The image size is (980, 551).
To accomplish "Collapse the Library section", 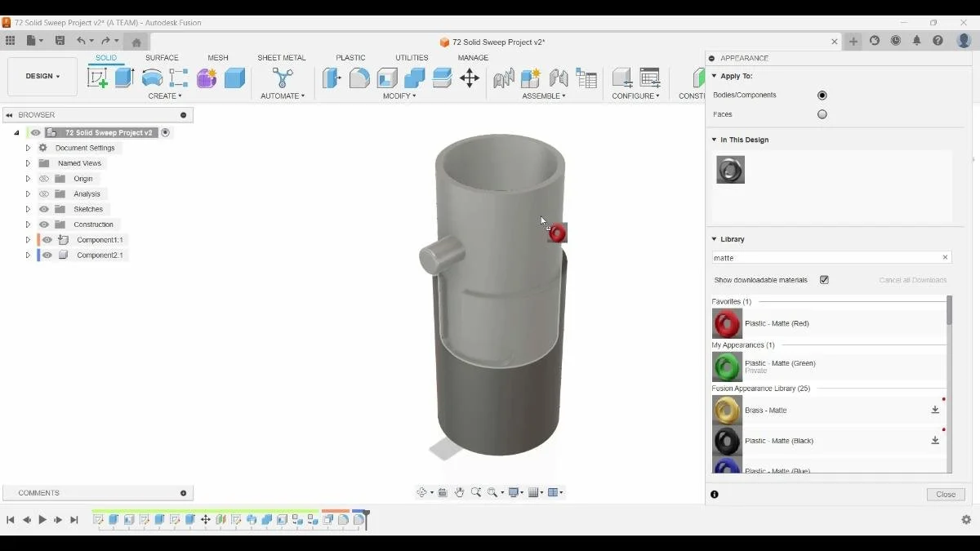I will click(x=715, y=240).
